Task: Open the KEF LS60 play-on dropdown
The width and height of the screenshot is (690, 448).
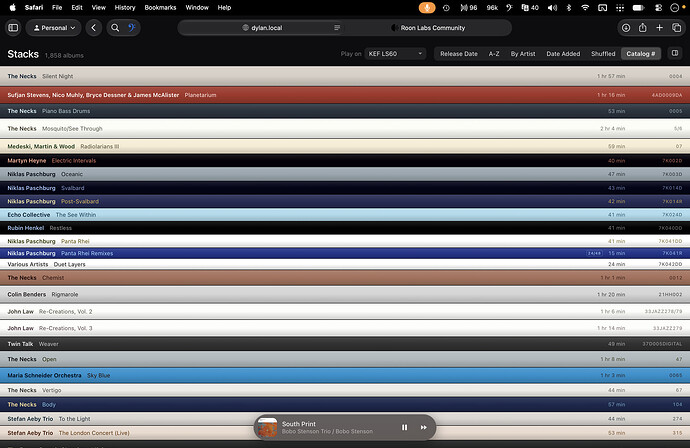Action: [x=395, y=54]
